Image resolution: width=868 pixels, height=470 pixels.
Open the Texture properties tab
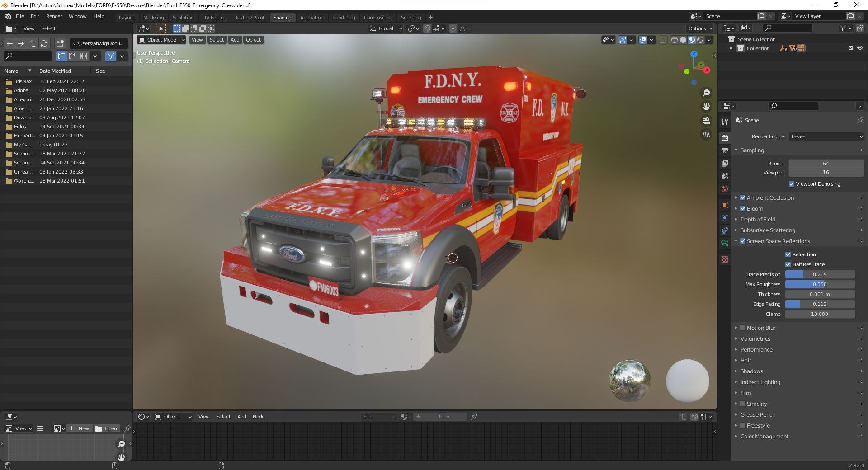[725, 259]
